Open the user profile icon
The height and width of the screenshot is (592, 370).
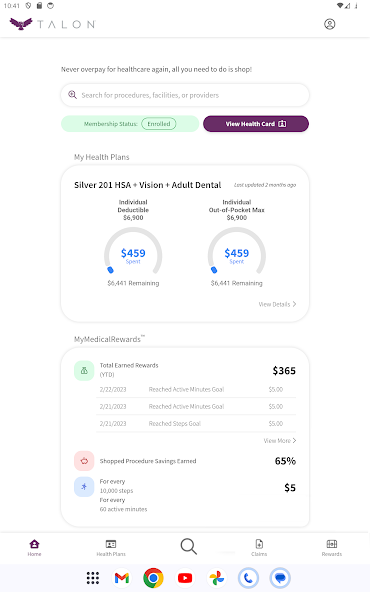[x=329, y=24]
